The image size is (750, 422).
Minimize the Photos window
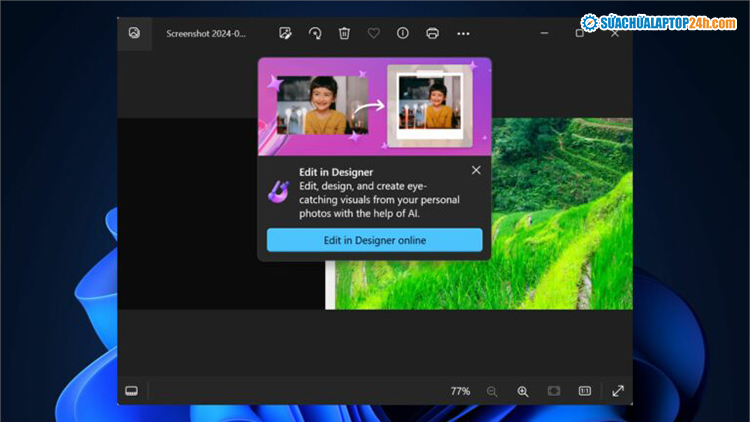coord(544,33)
